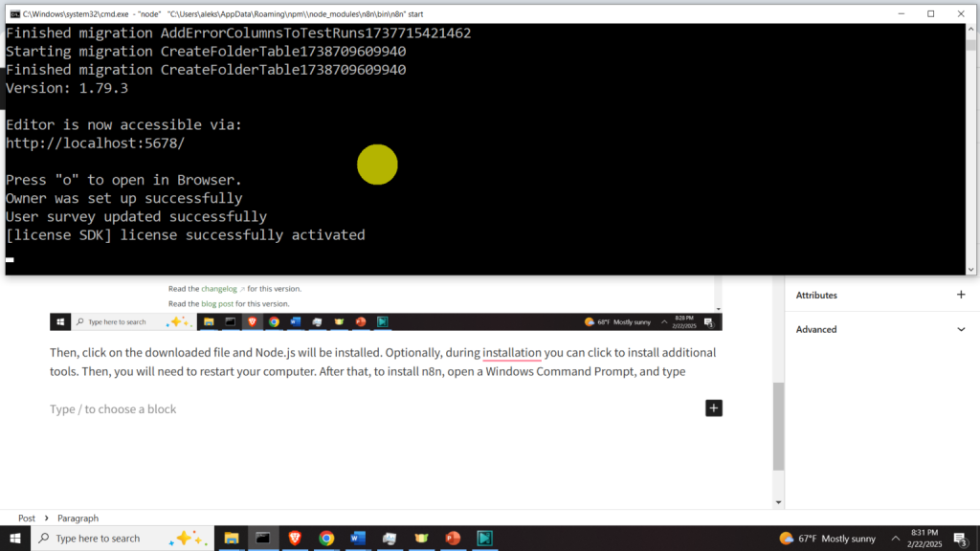The height and width of the screenshot is (551, 980).
Task: Switch to Command Prompt taskbar icon
Action: coord(263,539)
